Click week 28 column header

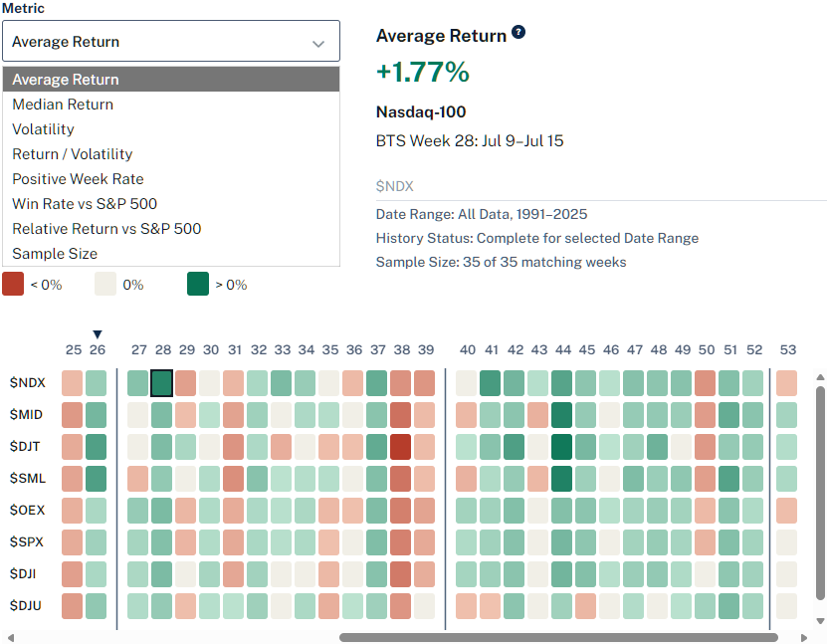click(162, 349)
